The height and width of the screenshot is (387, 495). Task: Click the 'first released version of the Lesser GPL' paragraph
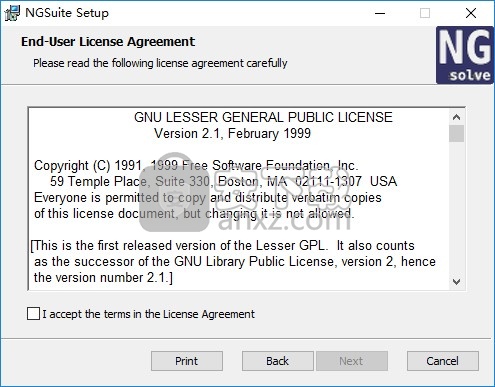tap(233, 261)
